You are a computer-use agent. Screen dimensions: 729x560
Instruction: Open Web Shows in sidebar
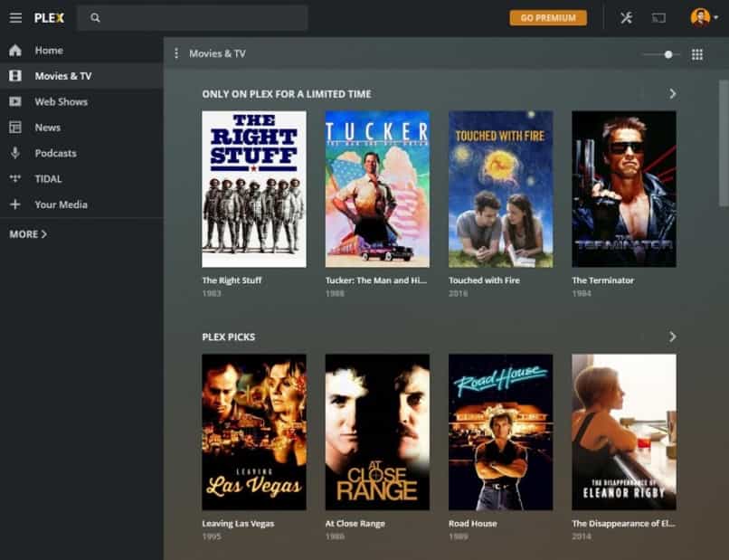tap(81, 101)
